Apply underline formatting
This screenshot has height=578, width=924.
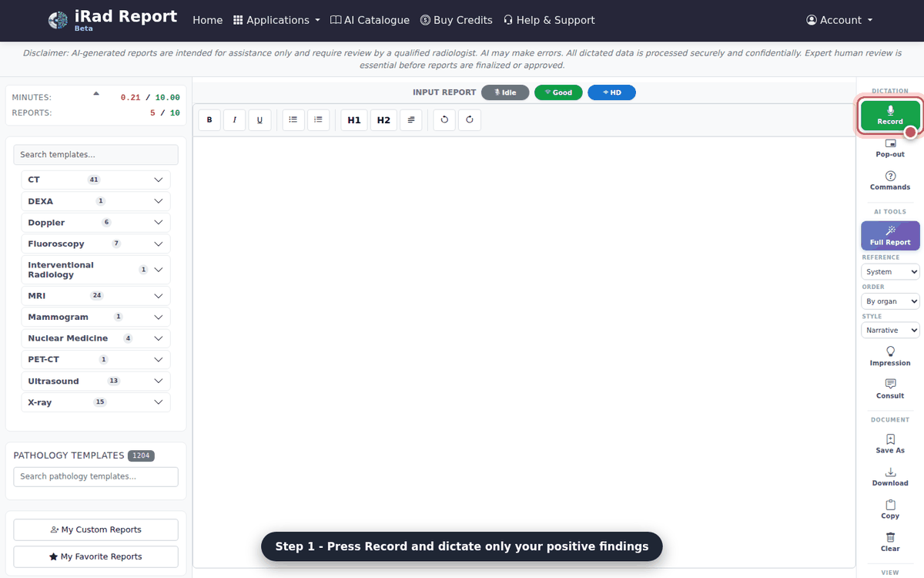[259, 119]
